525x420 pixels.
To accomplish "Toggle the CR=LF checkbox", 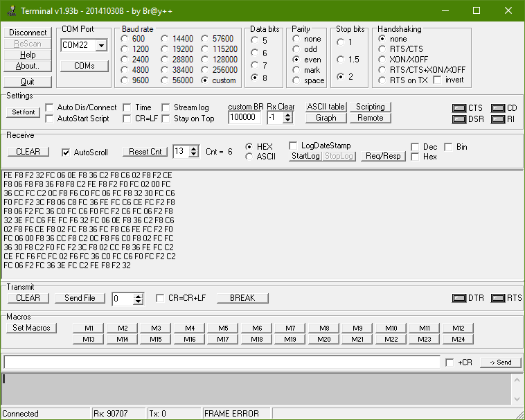I will pos(127,119).
